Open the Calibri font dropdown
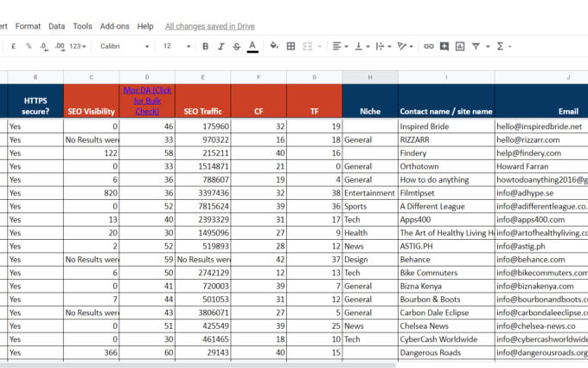This screenshot has height=368, width=588. pyautogui.click(x=125, y=46)
